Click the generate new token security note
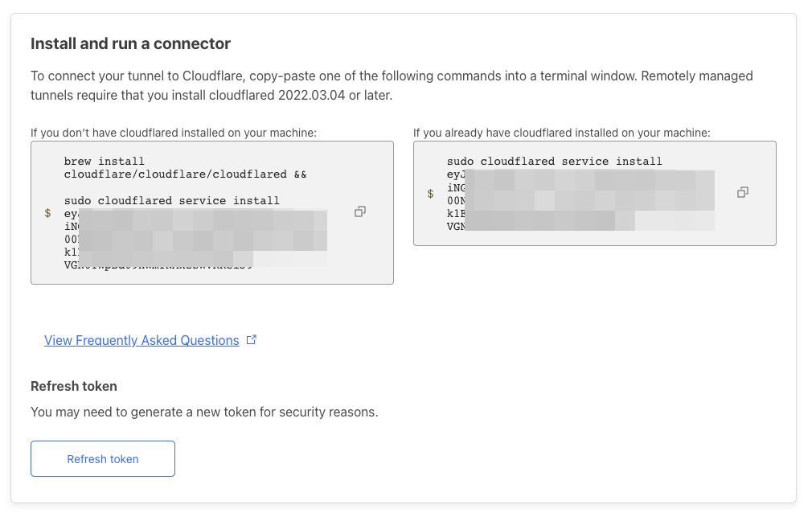The width and height of the screenshot is (812, 521). [x=204, y=412]
